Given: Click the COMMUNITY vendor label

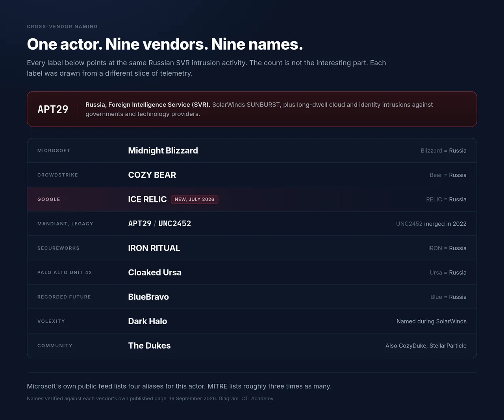Looking at the screenshot, I should click(x=55, y=346).
